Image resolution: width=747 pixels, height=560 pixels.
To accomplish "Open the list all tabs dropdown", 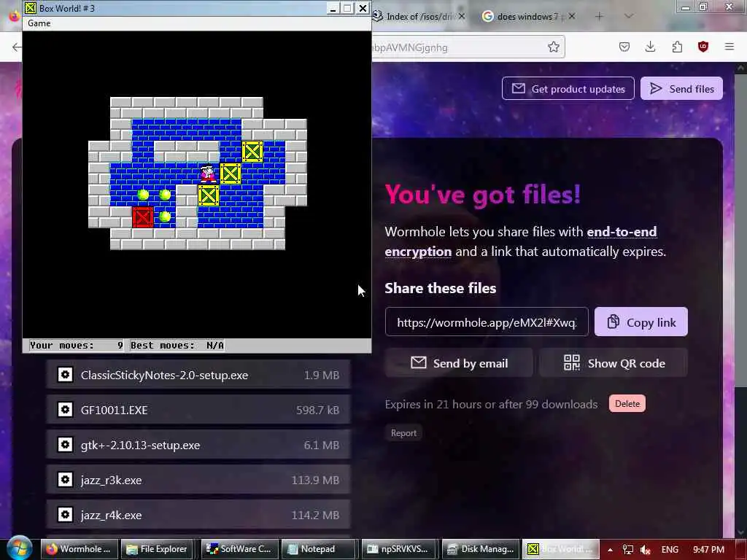I will [x=629, y=16].
